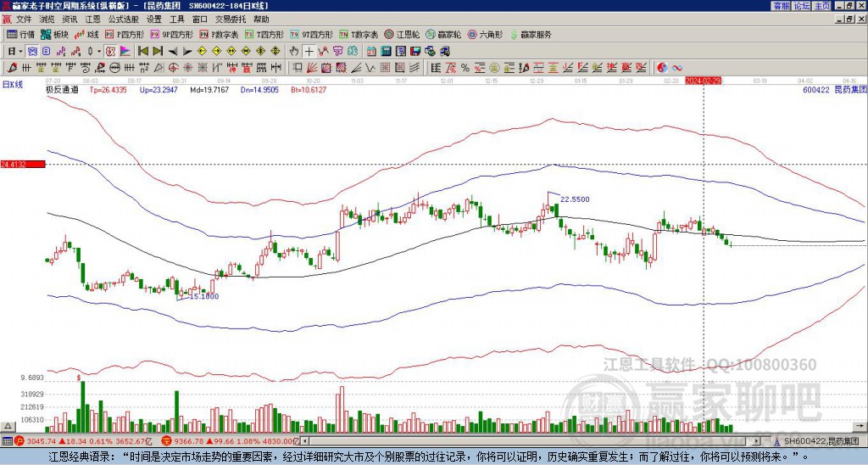
Task: Click the horizontal scrollbar left arrow
Action: pos(305,441)
